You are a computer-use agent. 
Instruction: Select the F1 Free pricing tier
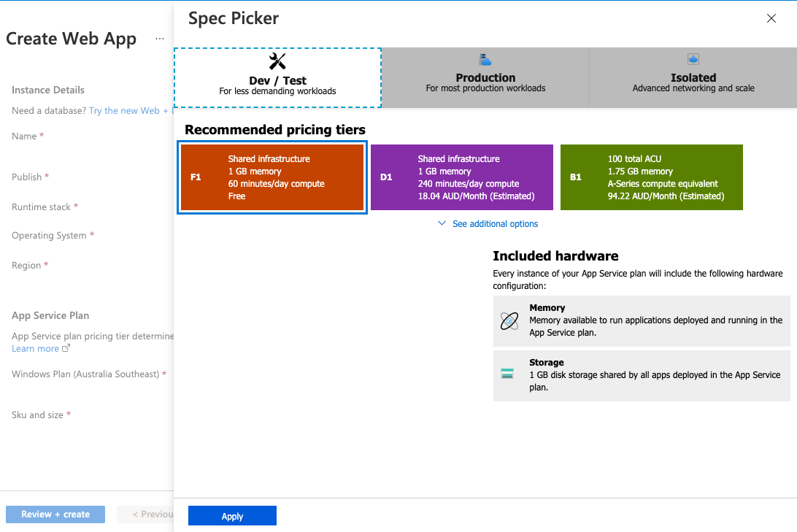pyautogui.click(x=272, y=177)
